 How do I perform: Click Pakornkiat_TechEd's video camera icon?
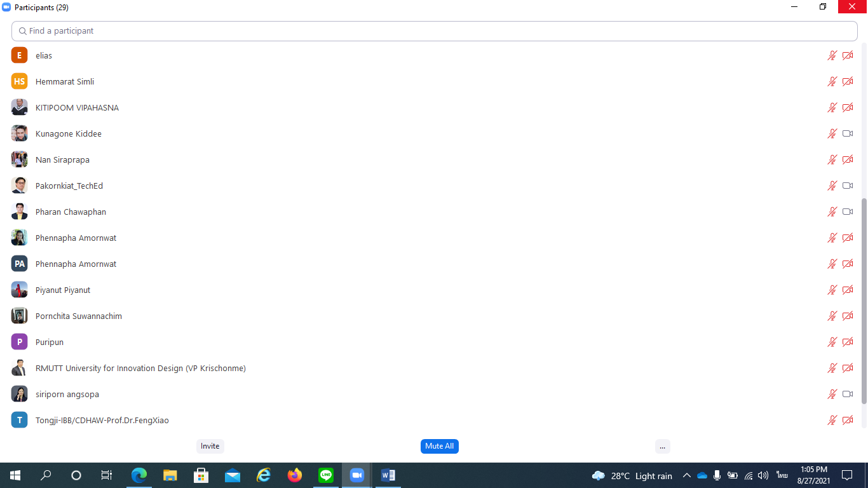(x=848, y=186)
